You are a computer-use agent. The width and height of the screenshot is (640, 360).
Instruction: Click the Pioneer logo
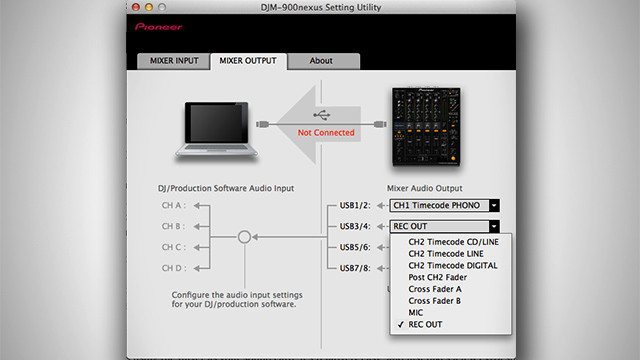158,27
